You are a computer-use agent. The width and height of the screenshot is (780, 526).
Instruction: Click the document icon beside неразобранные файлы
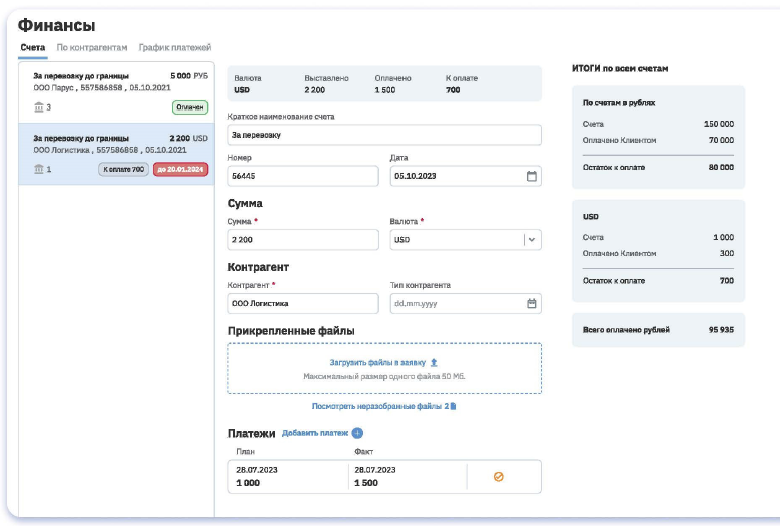click(x=453, y=407)
